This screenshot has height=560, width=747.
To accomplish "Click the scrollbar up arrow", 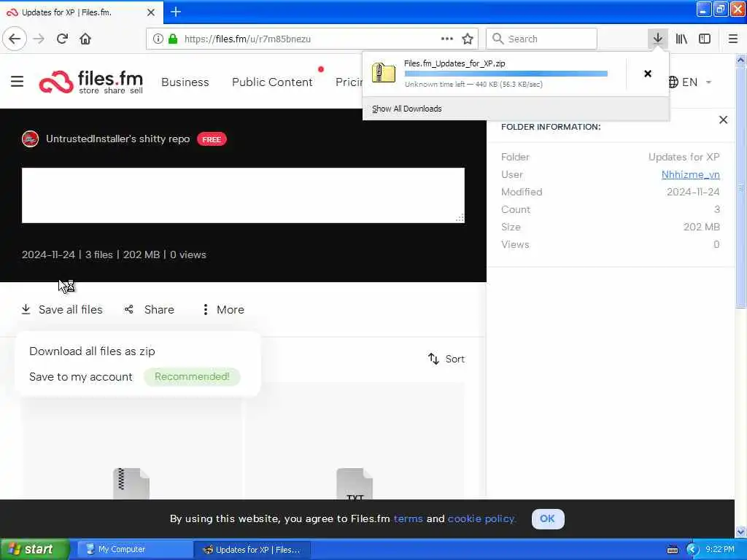I will (x=740, y=60).
